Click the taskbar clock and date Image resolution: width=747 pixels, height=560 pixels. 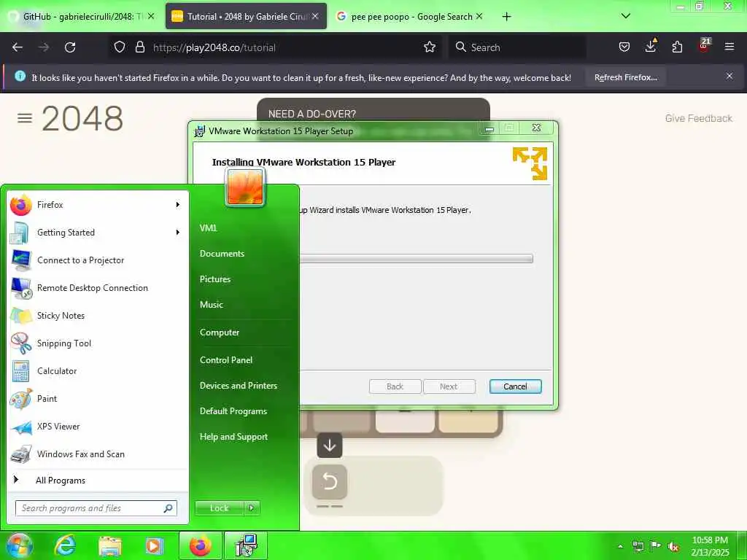click(x=710, y=546)
